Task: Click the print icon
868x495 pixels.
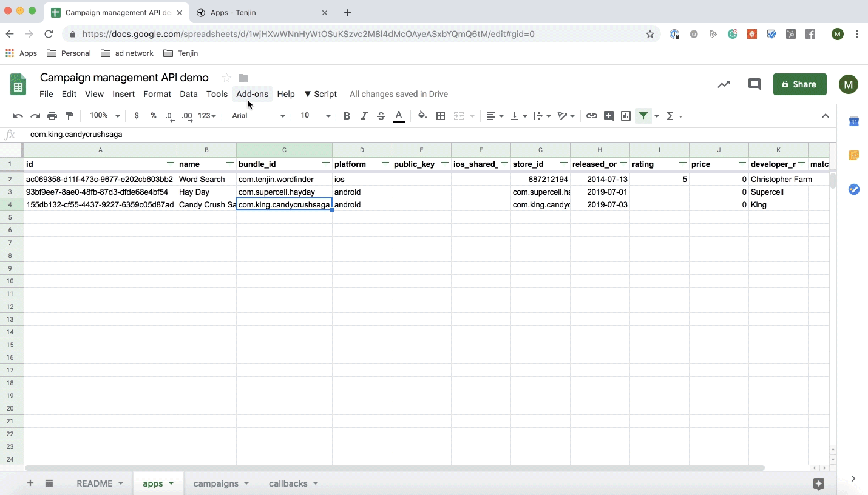Action: [52, 116]
